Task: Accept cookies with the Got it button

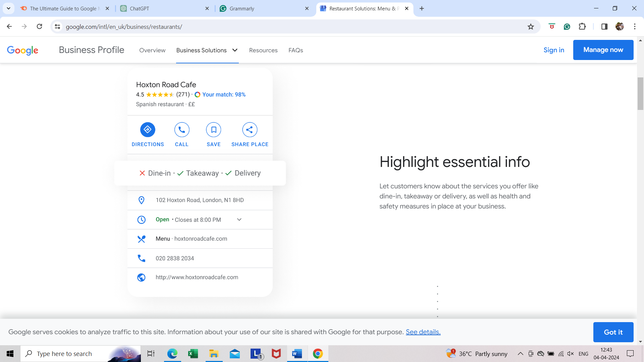Action: point(613,332)
